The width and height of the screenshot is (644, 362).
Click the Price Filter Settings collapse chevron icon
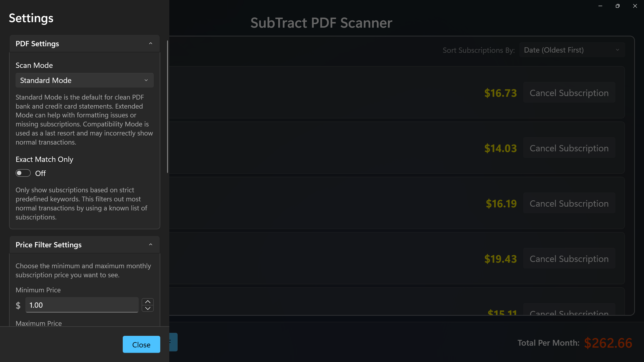(150, 244)
